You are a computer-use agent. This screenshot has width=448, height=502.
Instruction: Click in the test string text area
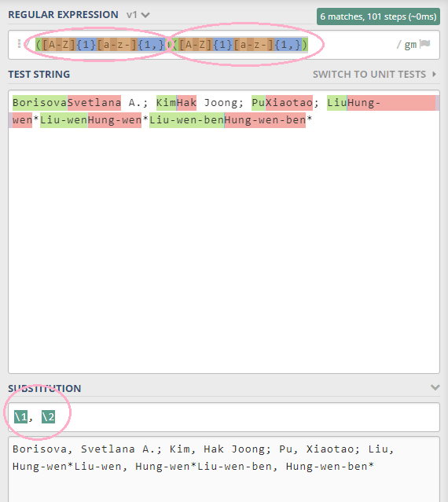[224, 232]
